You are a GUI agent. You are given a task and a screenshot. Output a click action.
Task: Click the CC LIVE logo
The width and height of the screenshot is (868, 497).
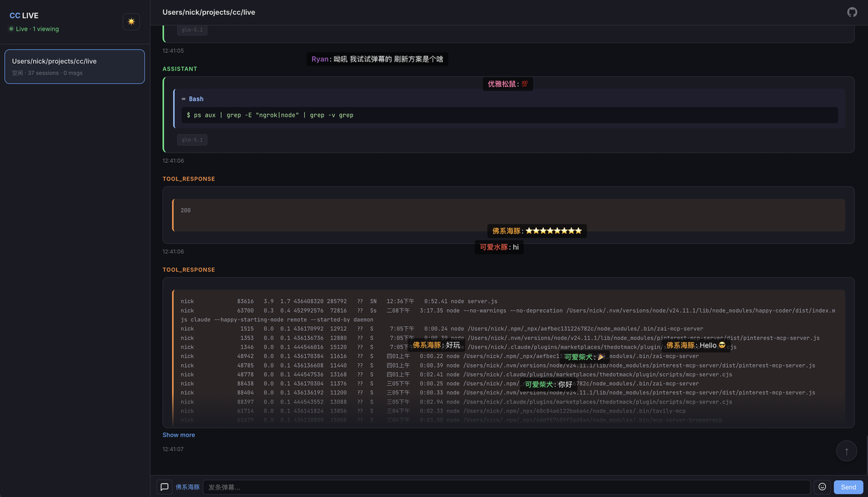(24, 15)
